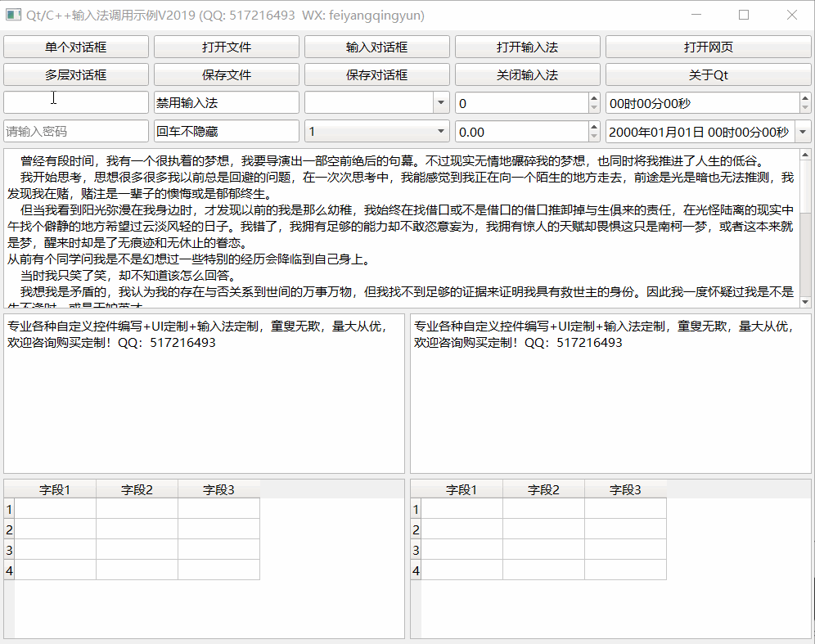Select row 4 header in left table

9,570
